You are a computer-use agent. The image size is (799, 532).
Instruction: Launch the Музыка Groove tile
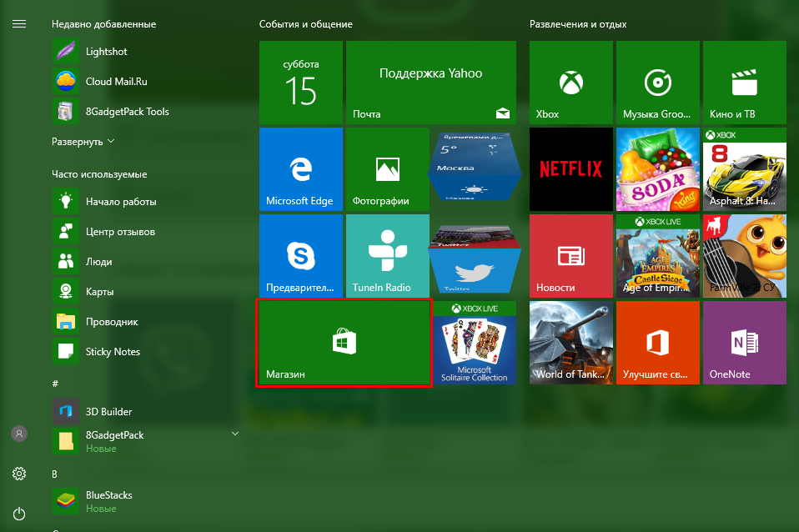(658, 83)
